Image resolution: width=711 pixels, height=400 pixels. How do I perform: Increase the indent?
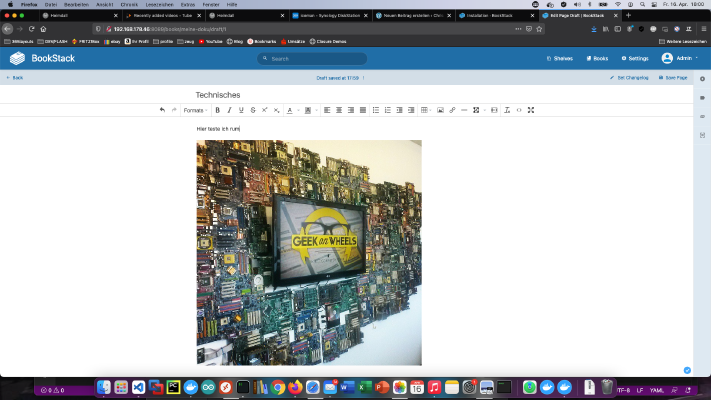pos(411,110)
